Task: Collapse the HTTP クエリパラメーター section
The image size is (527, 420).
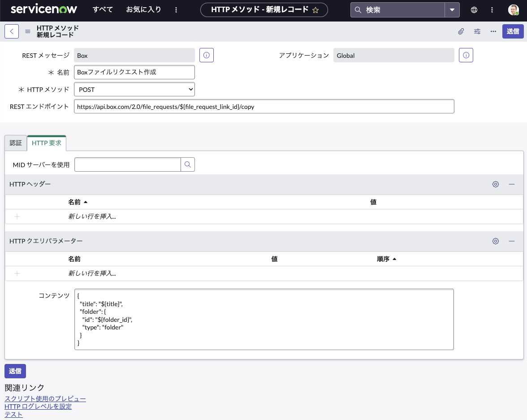Action: (512, 241)
